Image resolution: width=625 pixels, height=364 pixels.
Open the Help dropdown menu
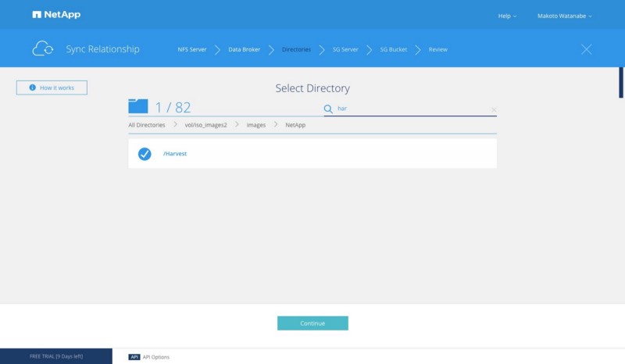point(507,16)
